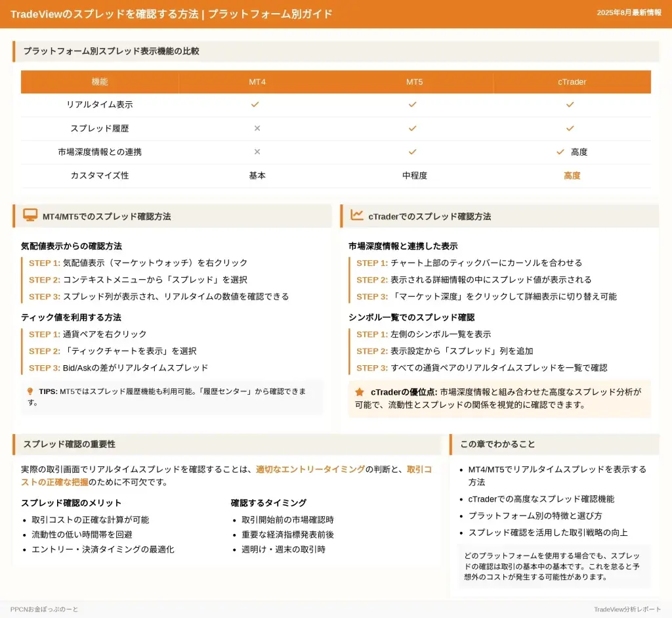Image resolution: width=672 pixels, height=618 pixels.
Task: Select the cTrader column header
Action: [x=572, y=82]
